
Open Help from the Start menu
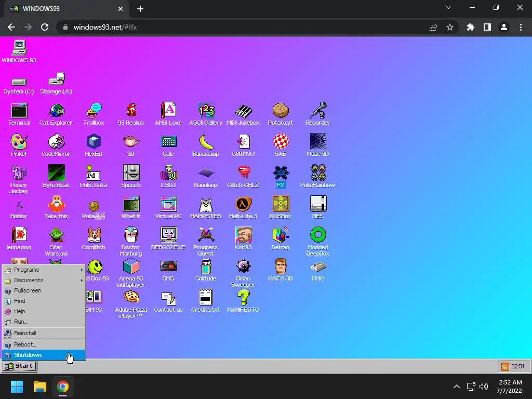(x=44, y=311)
